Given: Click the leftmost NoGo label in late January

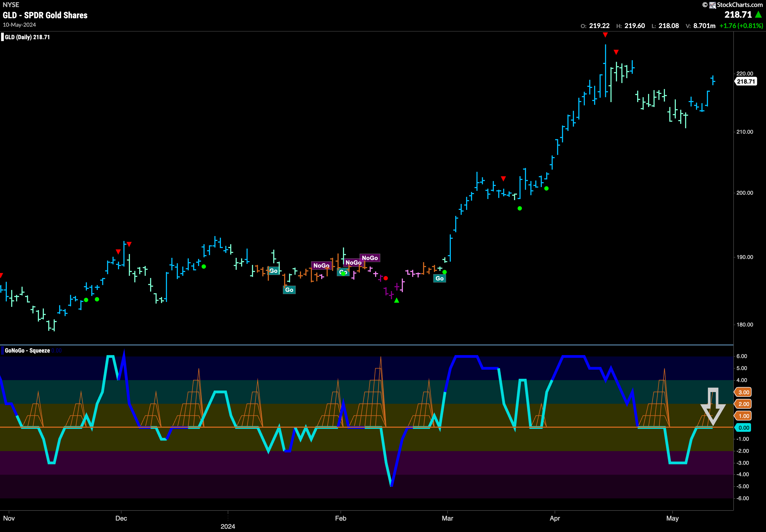Looking at the screenshot, I should click(x=321, y=265).
